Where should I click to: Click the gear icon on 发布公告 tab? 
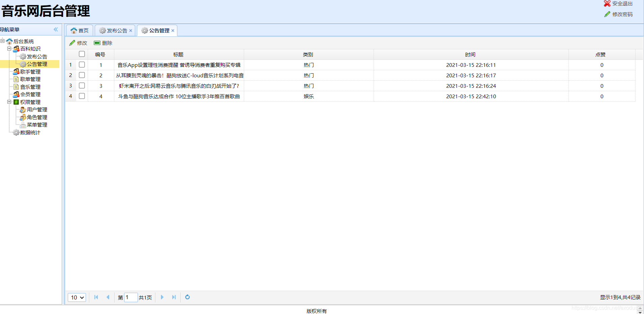point(103,31)
